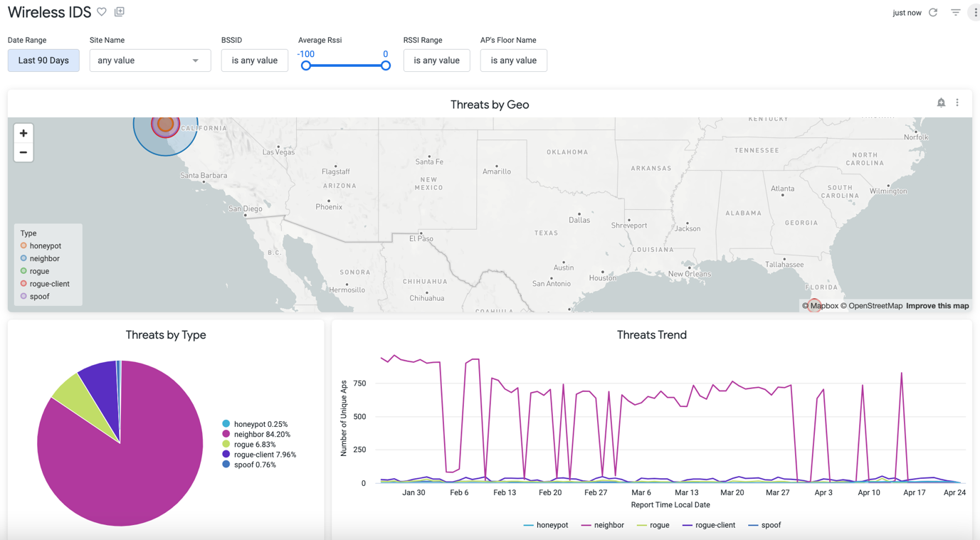Toggle neighbor series in Threats Trend legend
980x540 pixels.
602,525
